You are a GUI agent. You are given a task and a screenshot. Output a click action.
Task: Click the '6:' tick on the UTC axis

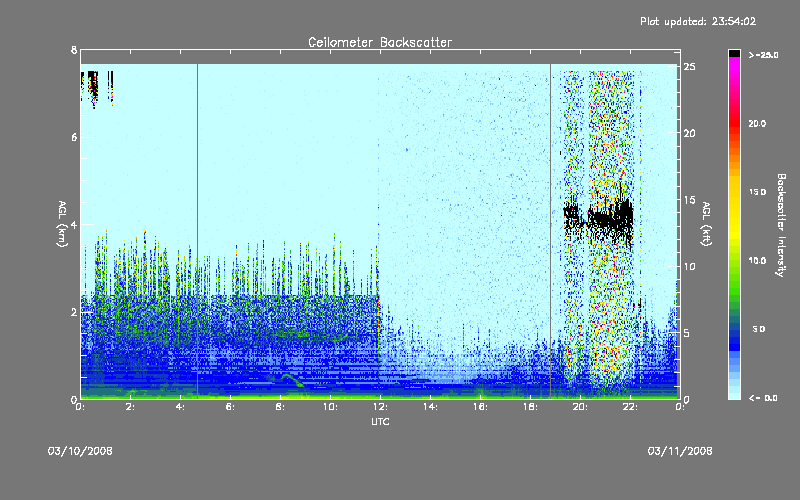click(230, 407)
